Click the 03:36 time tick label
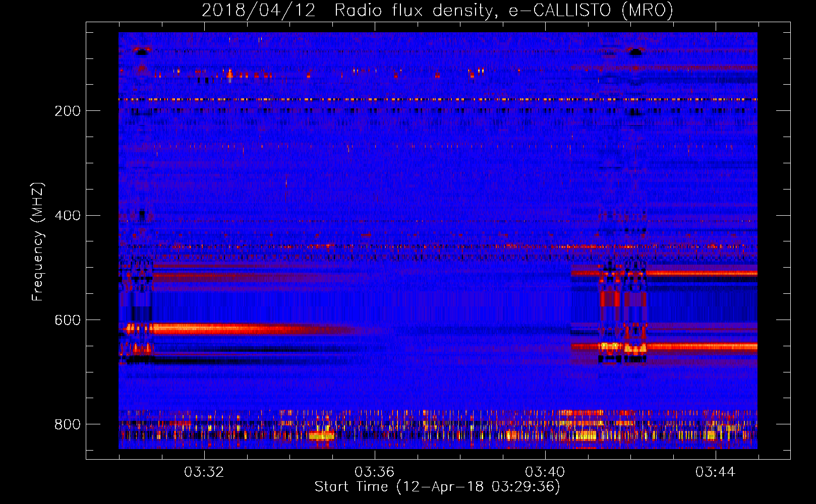Viewport: 816px width, 504px height. click(374, 472)
